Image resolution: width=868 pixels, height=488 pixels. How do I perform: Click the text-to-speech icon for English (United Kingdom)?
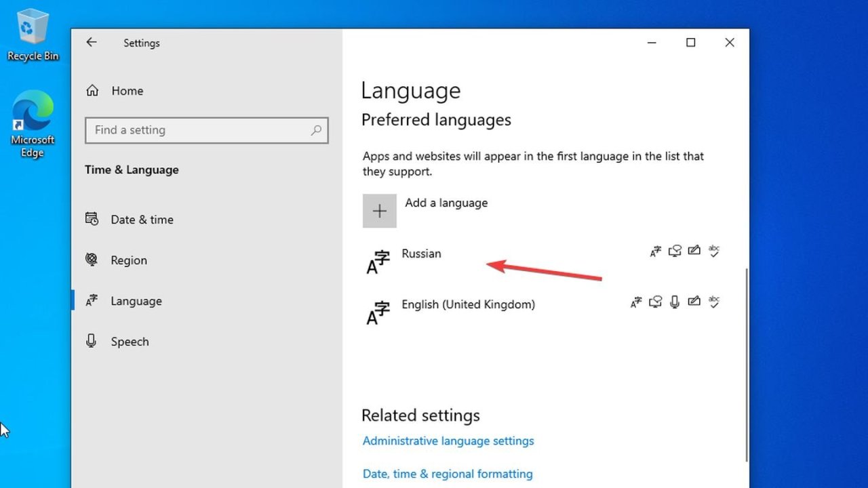pos(655,302)
